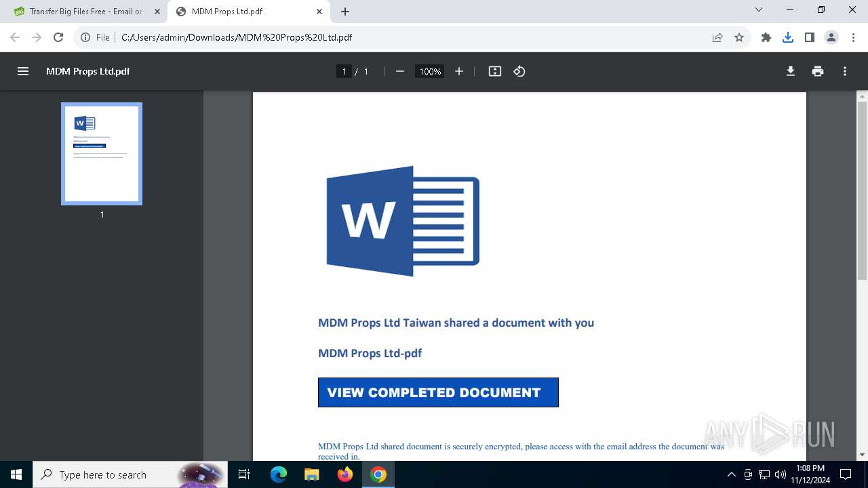
Task: Zoom in with the plus button
Action: (459, 71)
